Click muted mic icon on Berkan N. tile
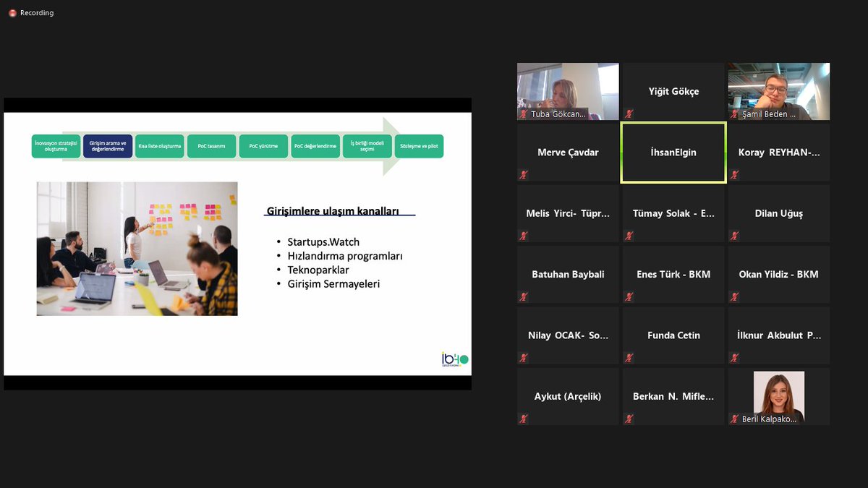 coord(629,419)
